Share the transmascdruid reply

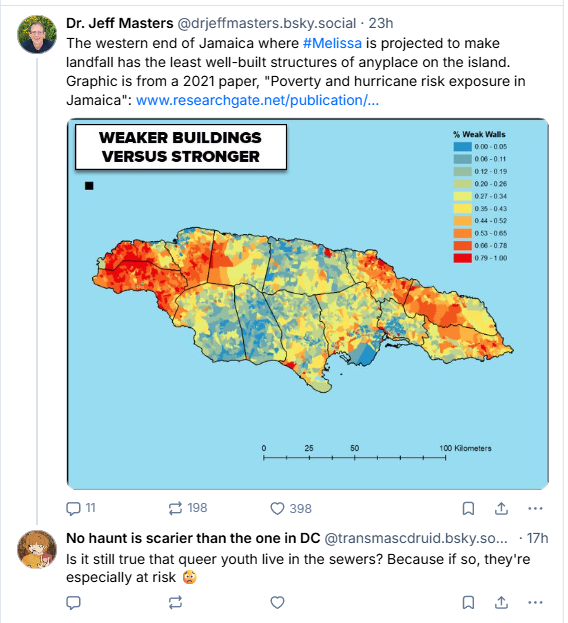pyautogui.click(x=501, y=602)
